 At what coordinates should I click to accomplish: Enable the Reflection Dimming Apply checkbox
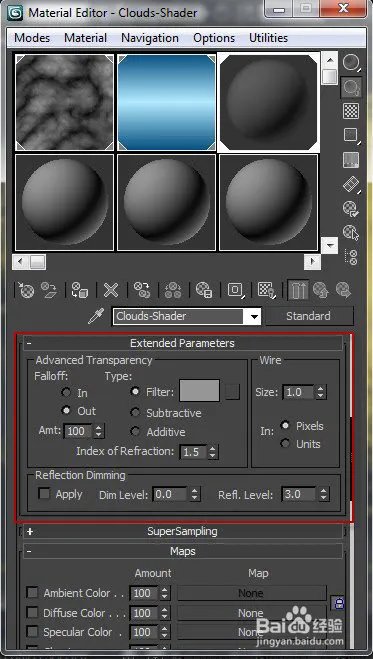pos(44,493)
